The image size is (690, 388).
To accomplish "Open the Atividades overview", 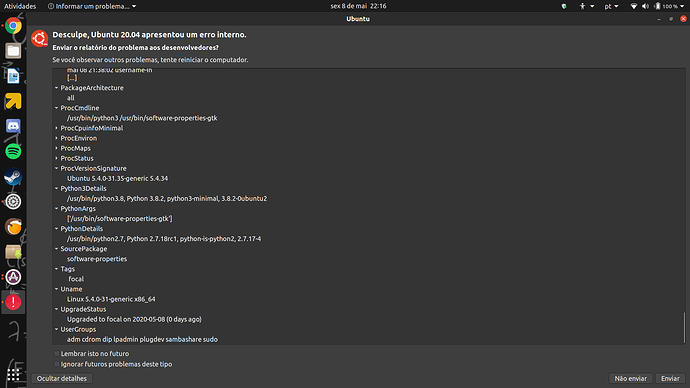I will coord(20,6).
